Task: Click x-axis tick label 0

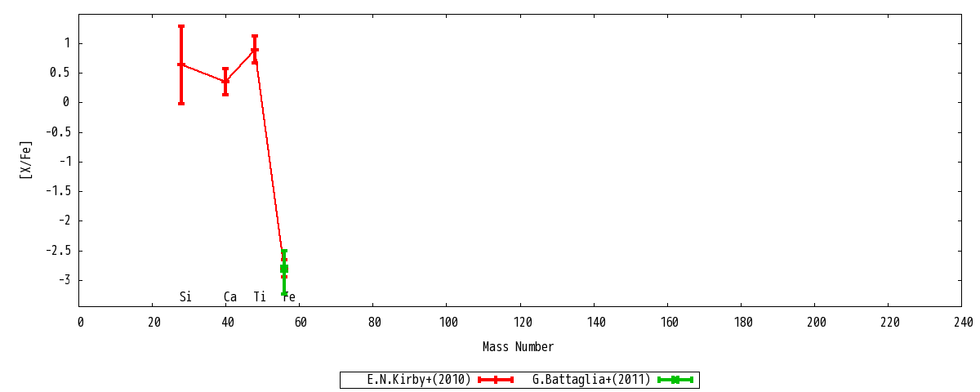Action: pyautogui.click(x=80, y=323)
